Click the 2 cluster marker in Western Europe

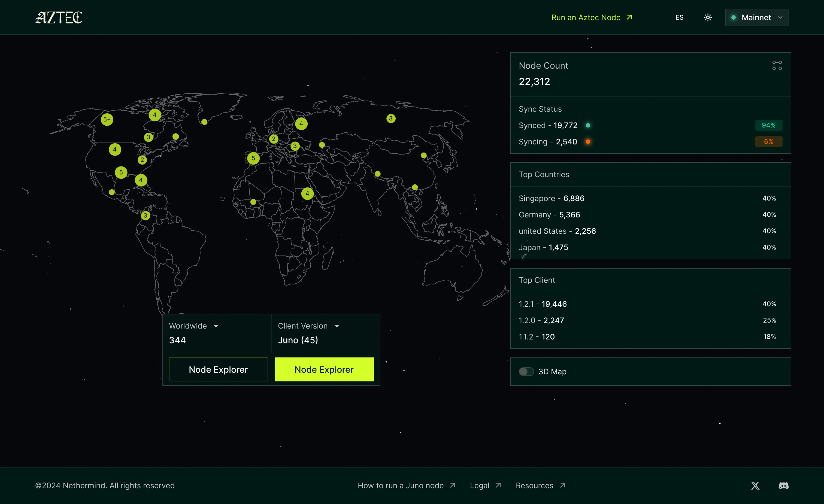point(274,139)
